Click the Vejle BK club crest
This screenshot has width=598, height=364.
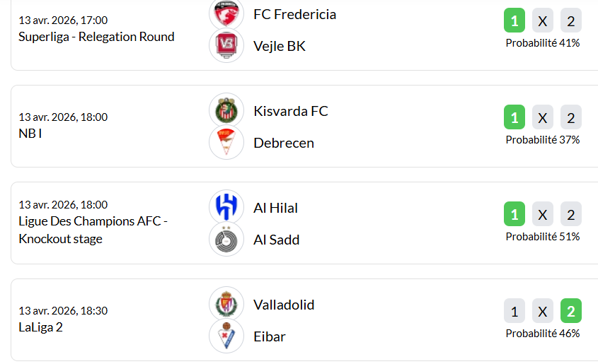[x=226, y=46]
